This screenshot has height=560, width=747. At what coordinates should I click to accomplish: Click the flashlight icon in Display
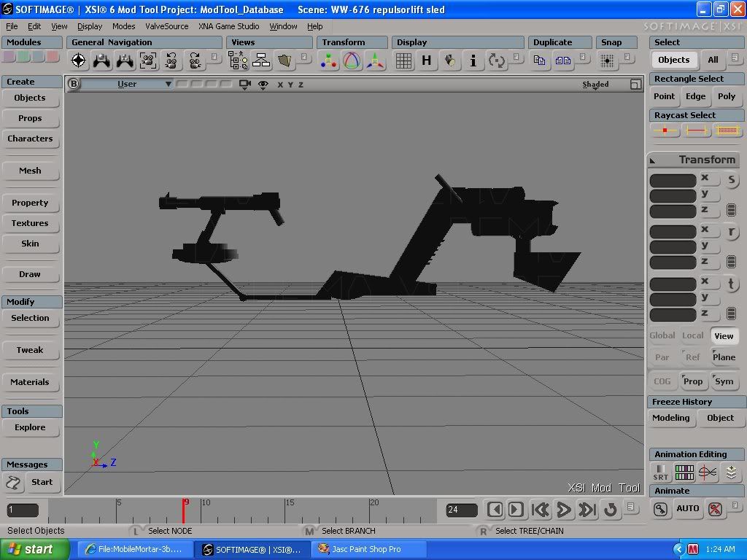pos(449,61)
